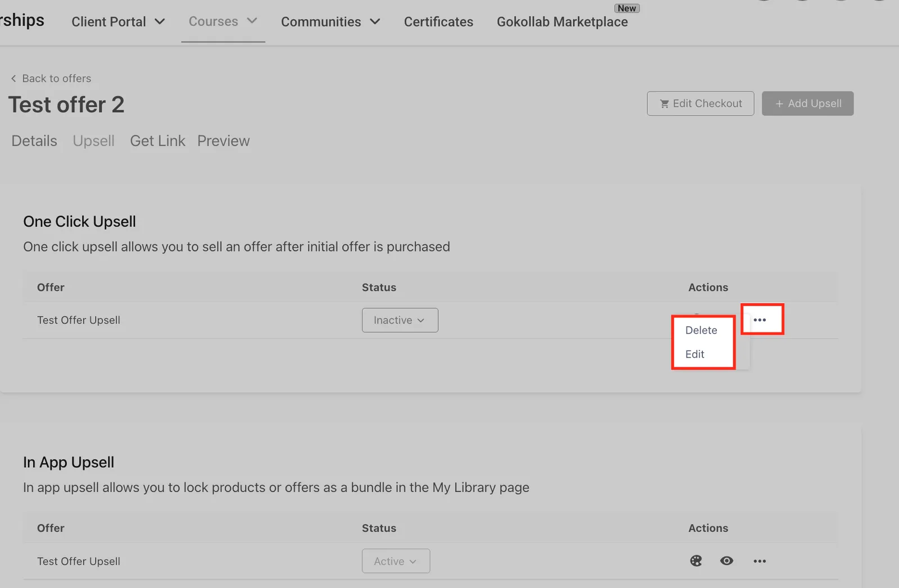The image size is (899, 588).
Task: Click the In App Upsell eye preview icon
Action: pos(727,560)
